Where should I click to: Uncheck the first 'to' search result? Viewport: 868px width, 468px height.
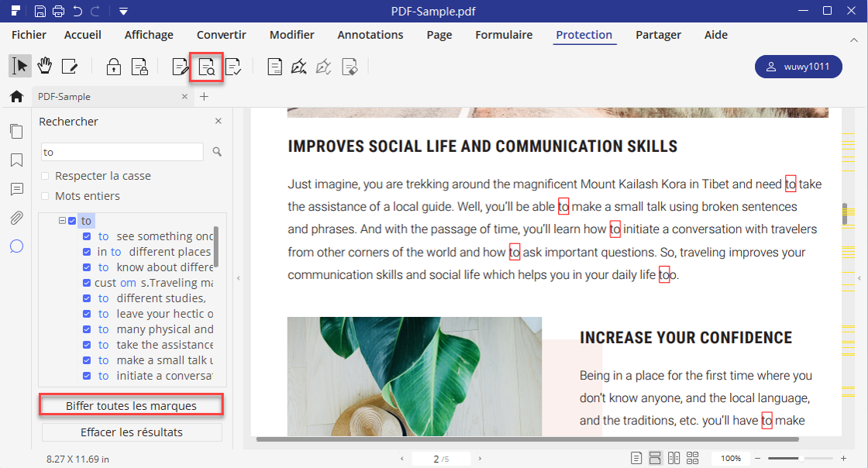click(x=86, y=236)
